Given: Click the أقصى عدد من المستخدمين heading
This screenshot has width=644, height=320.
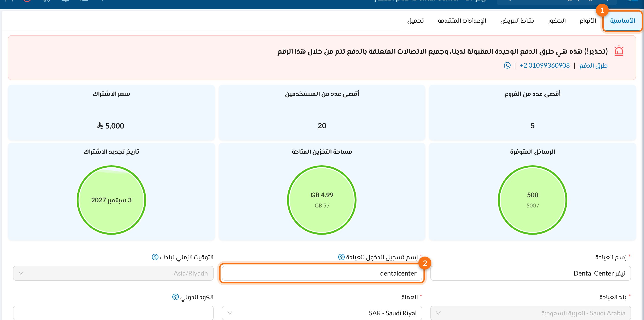Looking at the screenshot, I should pos(322,94).
